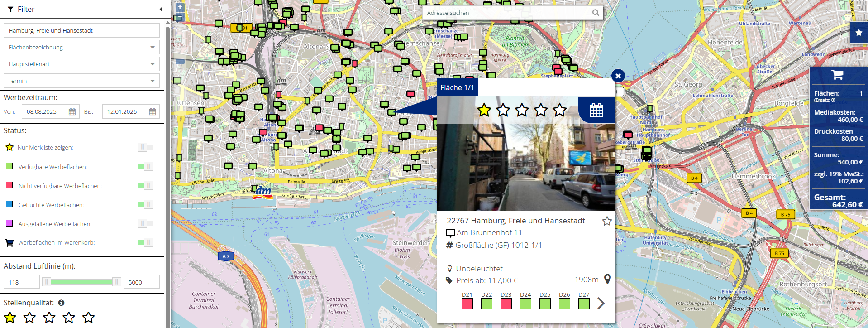
Task: Collapse the Filter panel header
Action: click(x=161, y=9)
